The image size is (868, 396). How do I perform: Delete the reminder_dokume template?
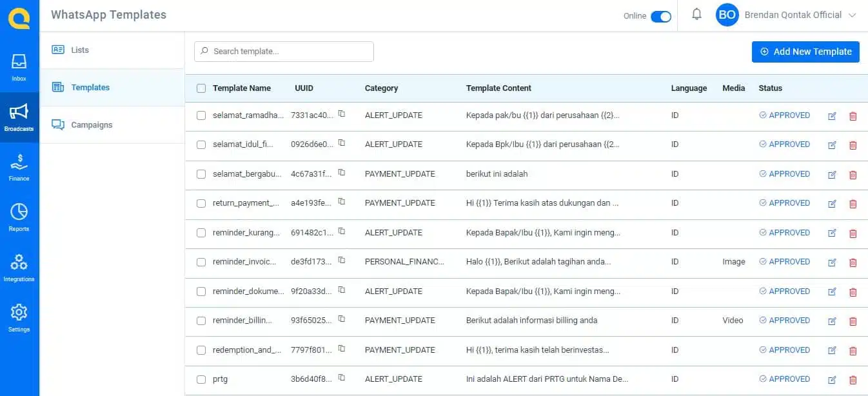853,292
